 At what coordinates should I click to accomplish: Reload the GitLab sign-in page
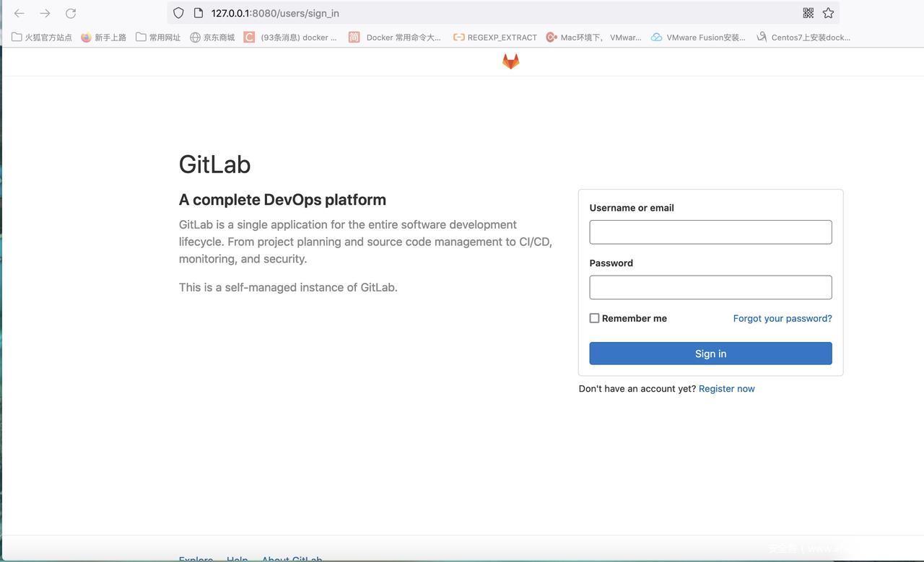[x=71, y=13]
